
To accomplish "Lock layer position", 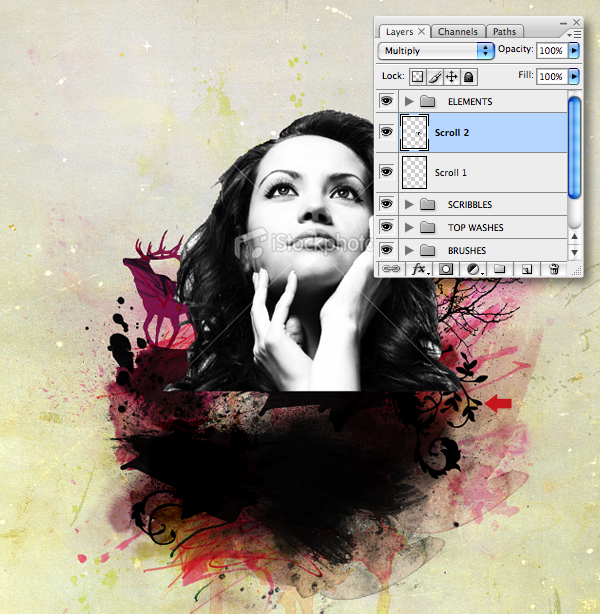I will [x=452, y=77].
